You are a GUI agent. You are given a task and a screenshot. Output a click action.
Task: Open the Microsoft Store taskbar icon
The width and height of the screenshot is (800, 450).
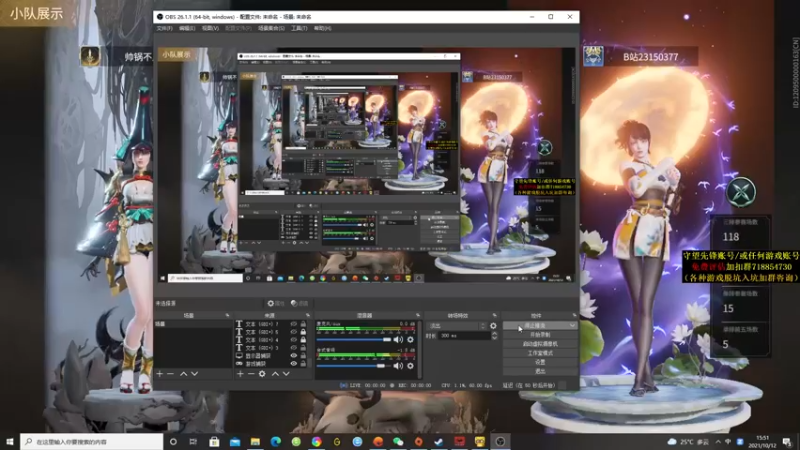[214, 442]
